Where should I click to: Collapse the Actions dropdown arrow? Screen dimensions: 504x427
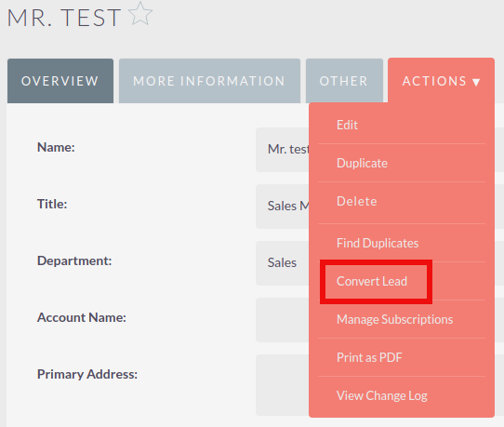pyautogui.click(x=476, y=82)
